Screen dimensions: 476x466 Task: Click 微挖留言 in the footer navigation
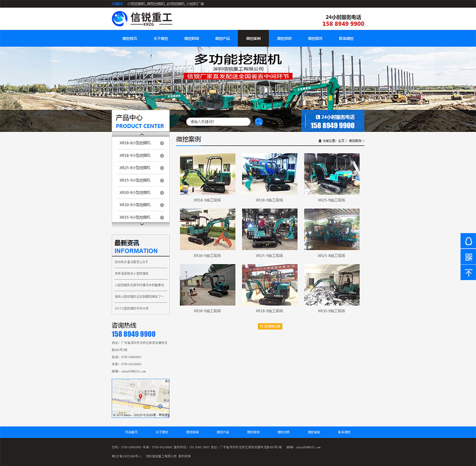pos(314,432)
